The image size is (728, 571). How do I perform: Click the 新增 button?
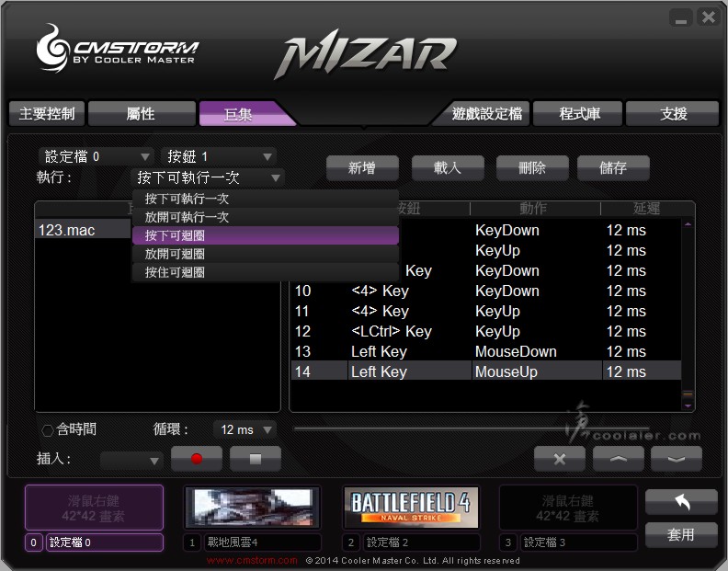pyautogui.click(x=362, y=167)
